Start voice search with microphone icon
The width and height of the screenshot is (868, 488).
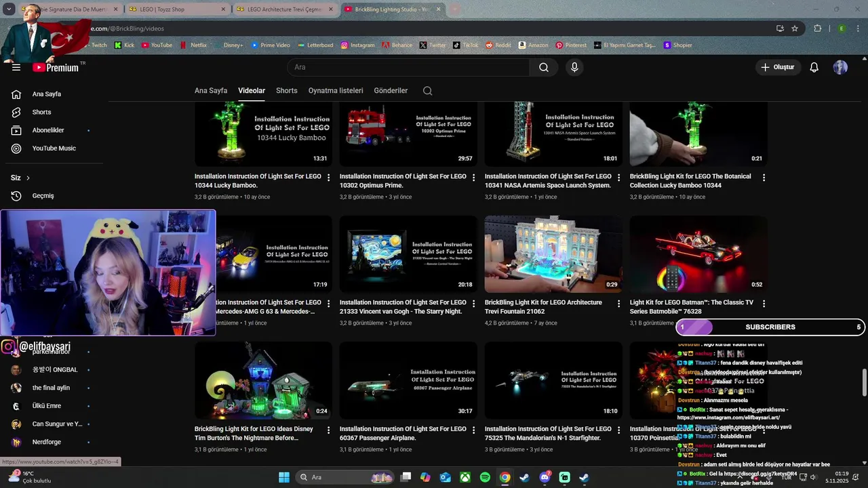coord(574,67)
